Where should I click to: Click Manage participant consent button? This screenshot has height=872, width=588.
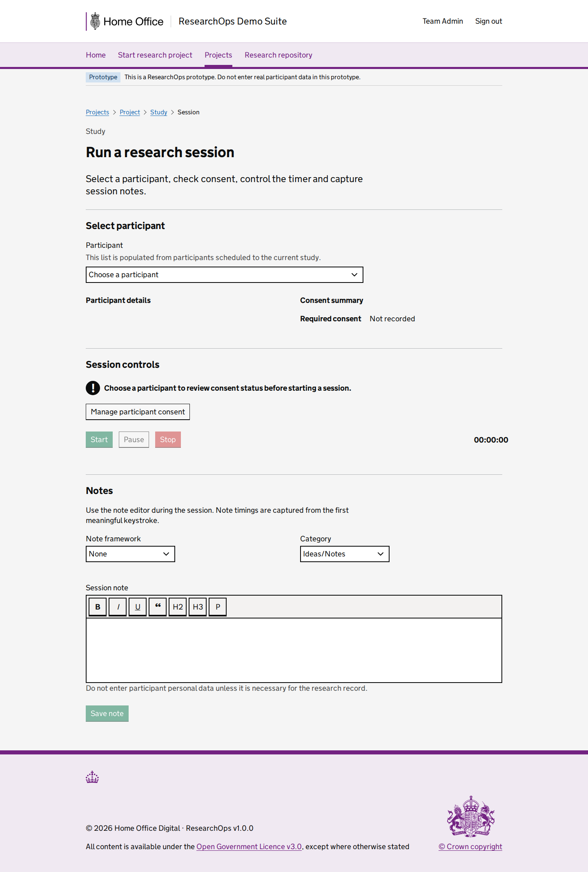(x=138, y=412)
